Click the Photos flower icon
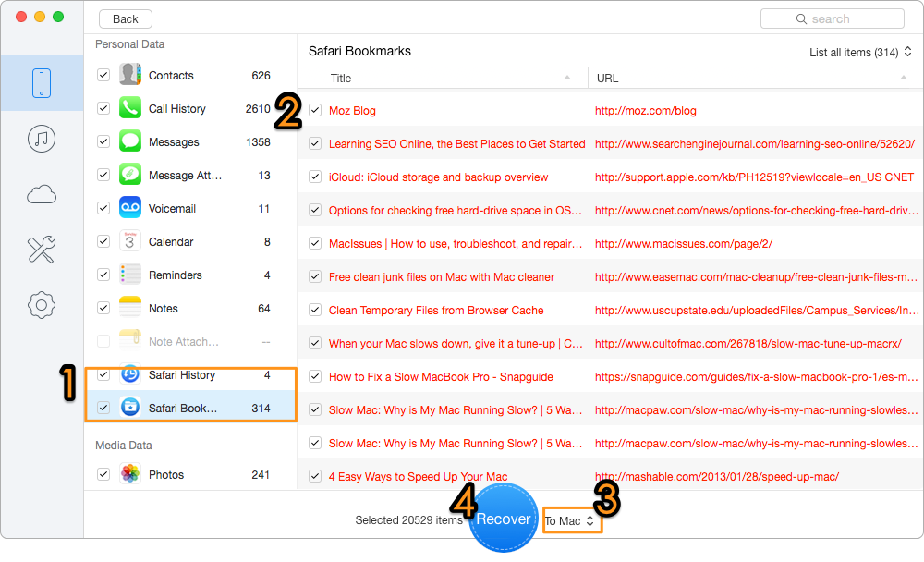Viewport: 924px width, 562px height. pyautogui.click(x=130, y=474)
